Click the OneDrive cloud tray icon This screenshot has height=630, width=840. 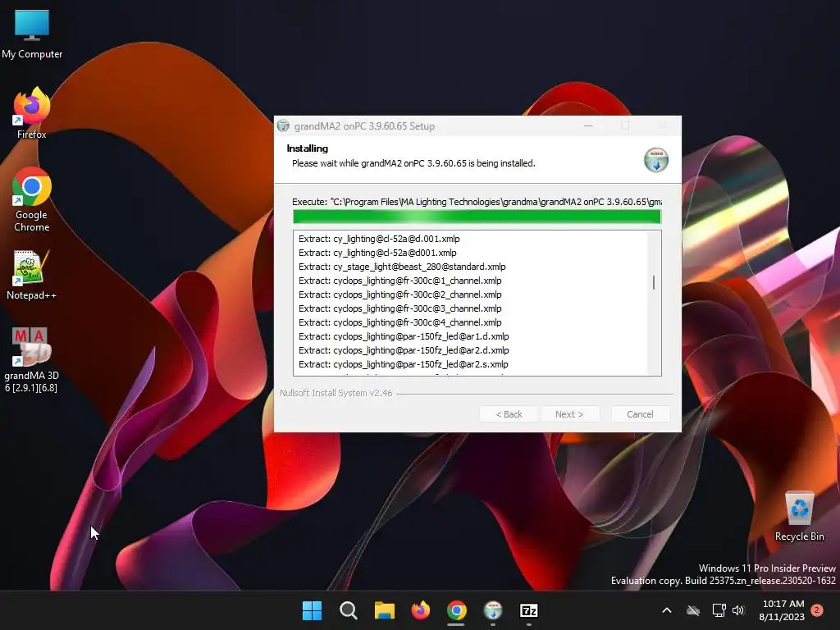693,610
